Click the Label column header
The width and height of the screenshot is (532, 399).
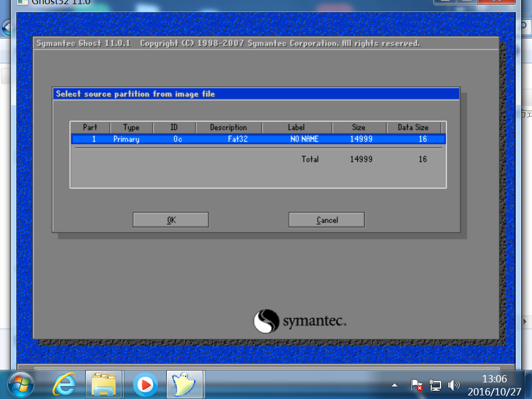[297, 127]
